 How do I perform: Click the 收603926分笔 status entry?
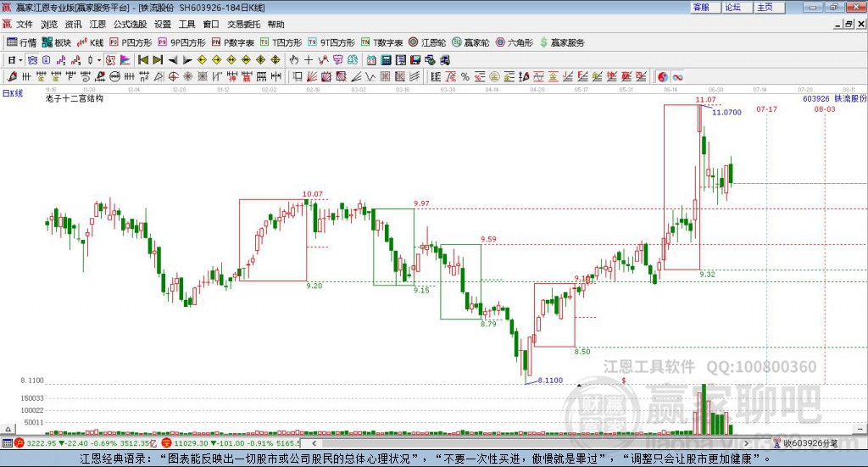(805, 443)
